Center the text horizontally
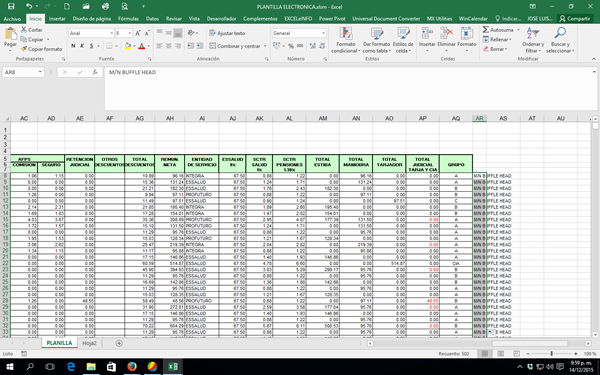This screenshot has width=600, height=375. 169,46
